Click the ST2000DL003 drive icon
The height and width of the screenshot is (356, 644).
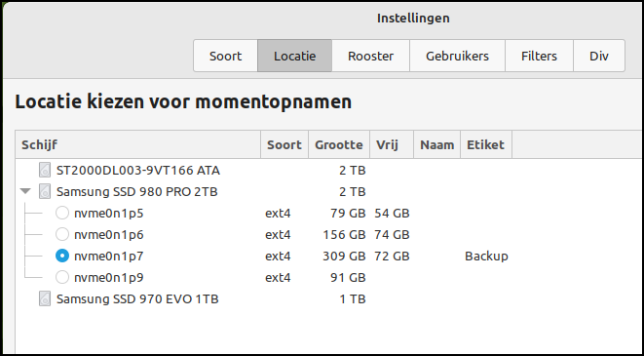click(x=45, y=170)
